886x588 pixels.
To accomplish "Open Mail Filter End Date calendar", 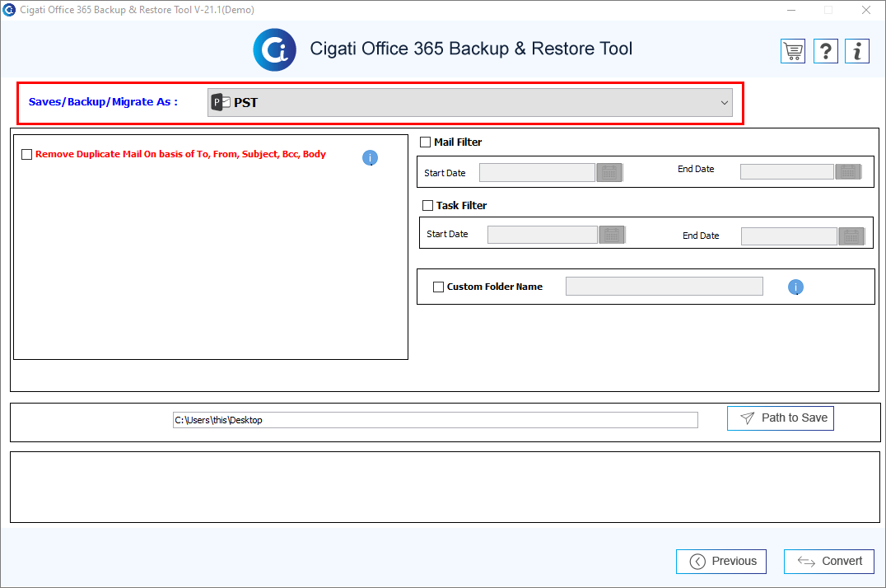I will coord(848,172).
